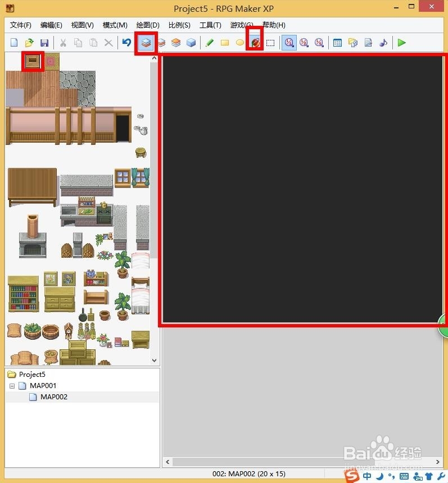This screenshot has height=483, width=448.
Task: Click Sogou IME moon icon in tray
Action: coord(380,476)
